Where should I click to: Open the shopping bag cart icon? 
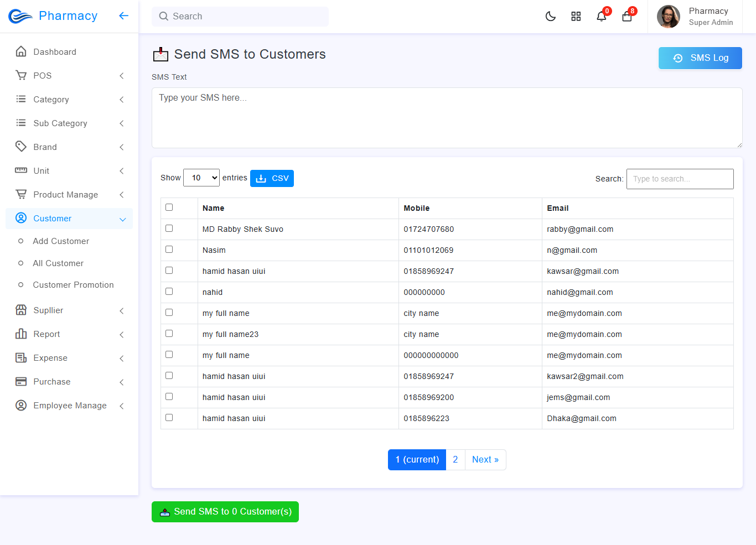pyautogui.click(x=626, y=17)
